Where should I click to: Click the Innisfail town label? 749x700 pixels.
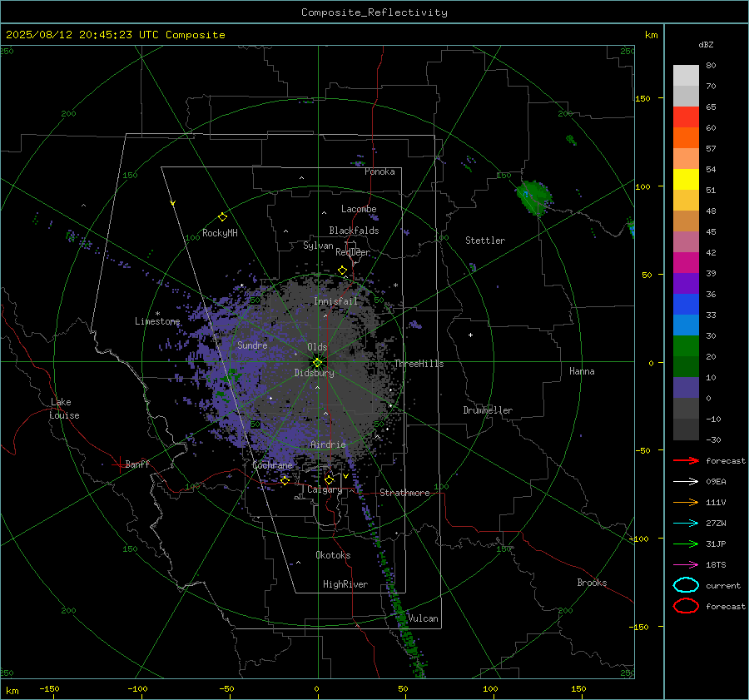(x=335, y=301)
